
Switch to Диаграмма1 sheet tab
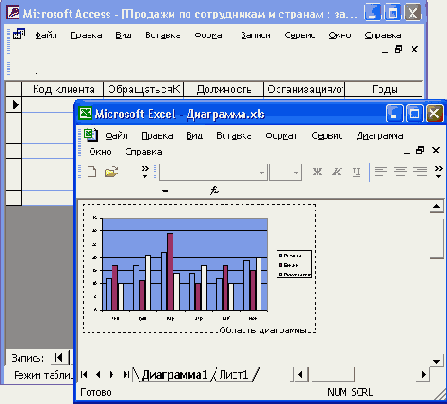click(x=174, y=375)
